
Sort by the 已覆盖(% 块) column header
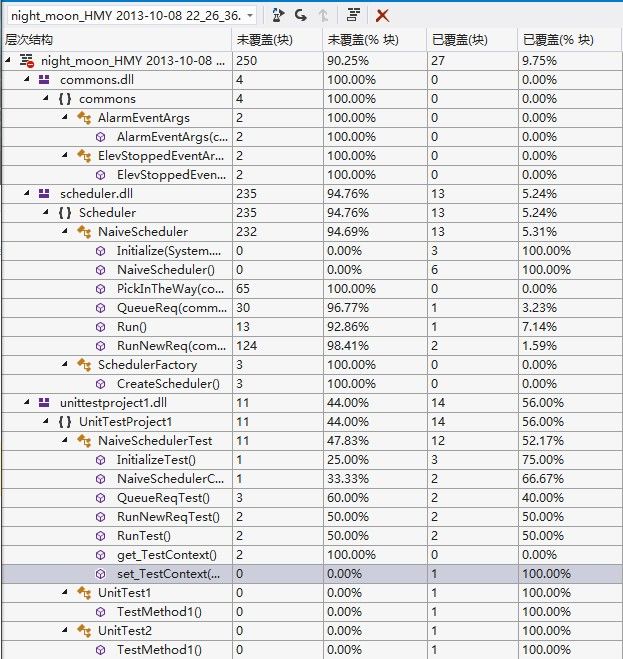[570, 40]
